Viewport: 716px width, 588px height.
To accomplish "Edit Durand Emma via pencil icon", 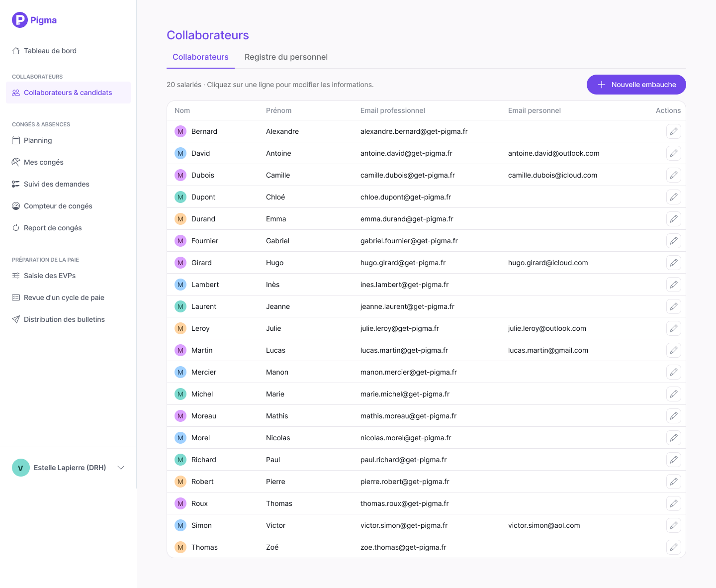I will coord(674,219).
